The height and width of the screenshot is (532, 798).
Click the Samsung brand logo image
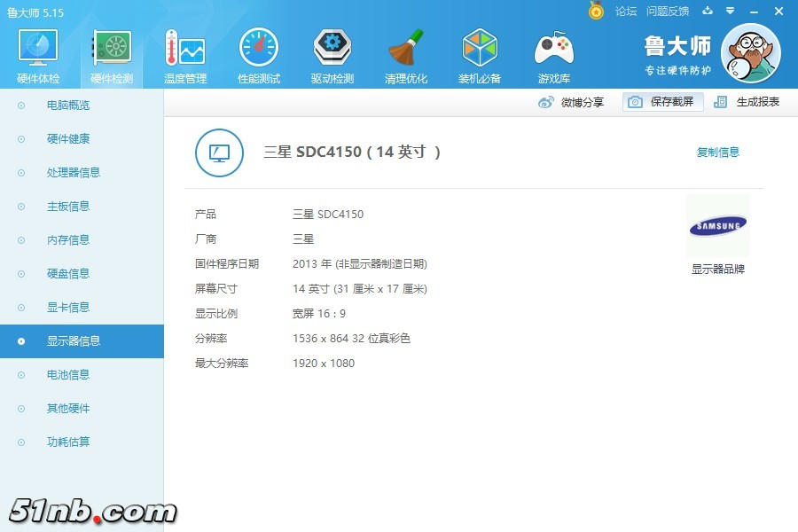(x=718, y=225)
